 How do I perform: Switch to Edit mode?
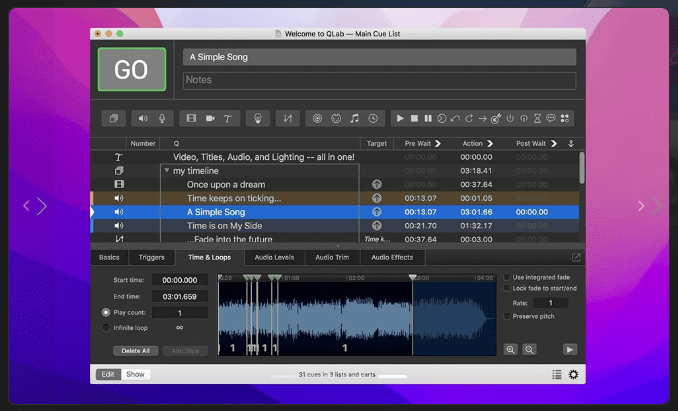[108, 374]
